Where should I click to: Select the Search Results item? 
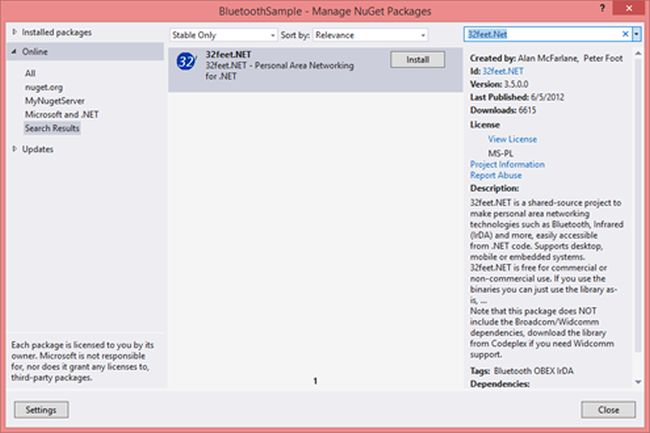coord(52,128)
